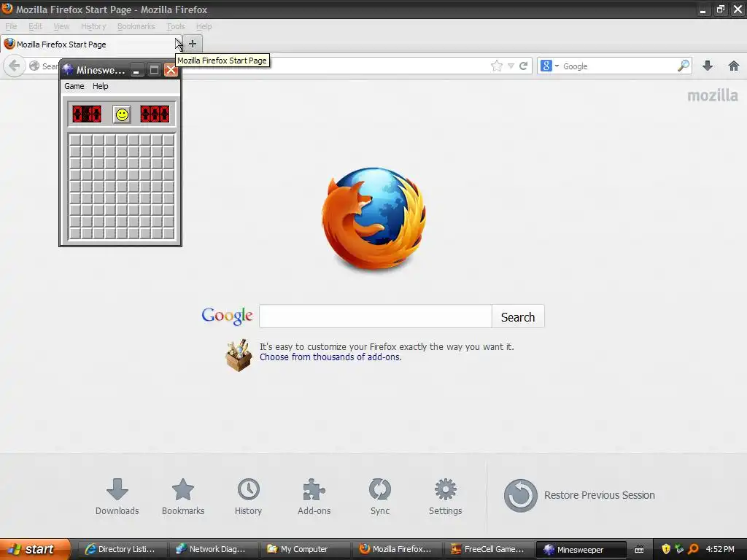Click the Restore Previous Session text
747x560 pixels.
point(600,495)
